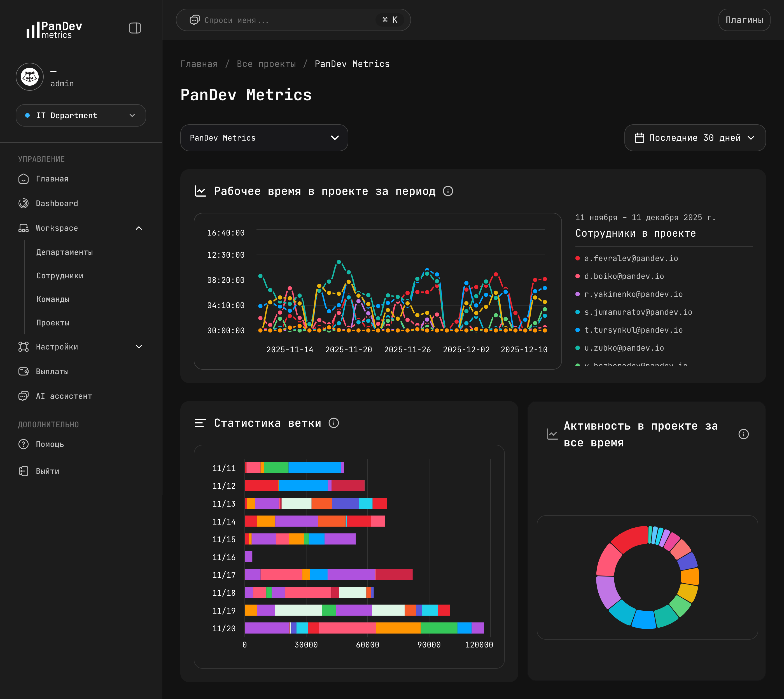Open the Выплаты wallet item
784x699 pixels.
pyautogui.click(x=52, y=371)
